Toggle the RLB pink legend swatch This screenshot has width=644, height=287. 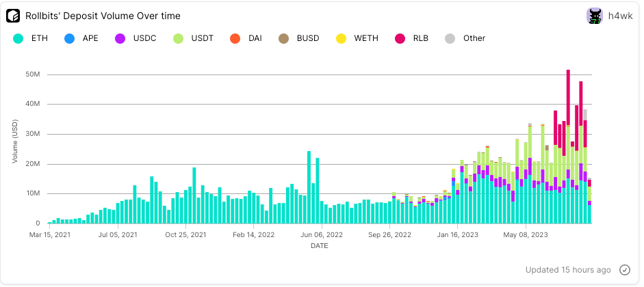400,38
